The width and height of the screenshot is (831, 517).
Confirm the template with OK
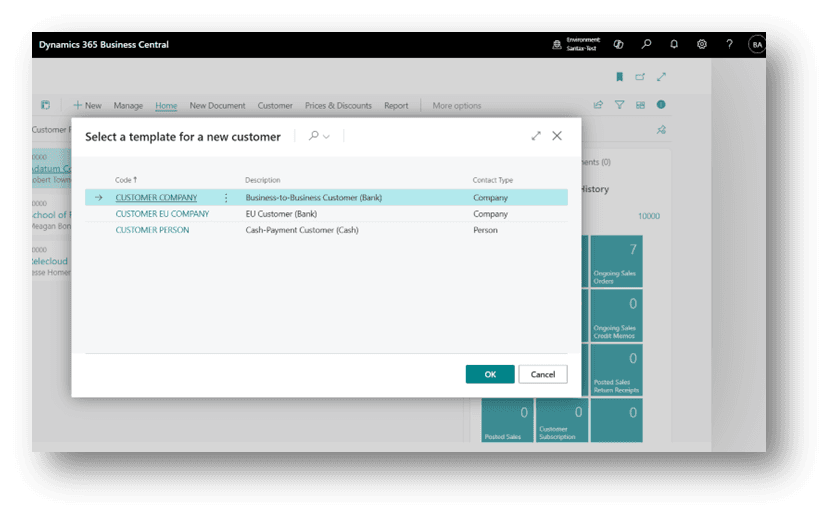click(x=490, y=374)
